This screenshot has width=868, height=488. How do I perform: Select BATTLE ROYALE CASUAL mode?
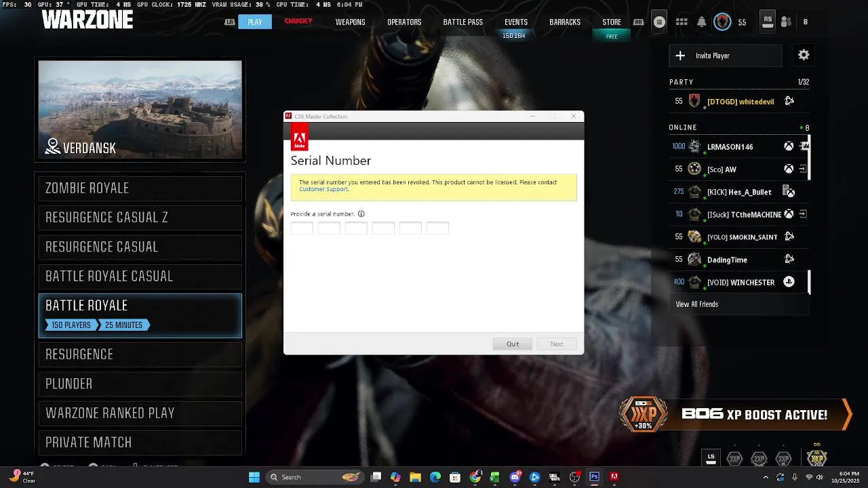click(x=140, y=277)
